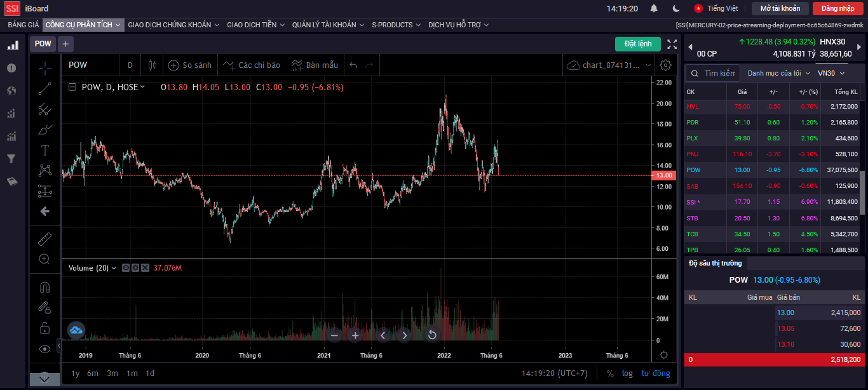
Task: Toggle dark mode moon icon
Action: (x=676, y=8)
